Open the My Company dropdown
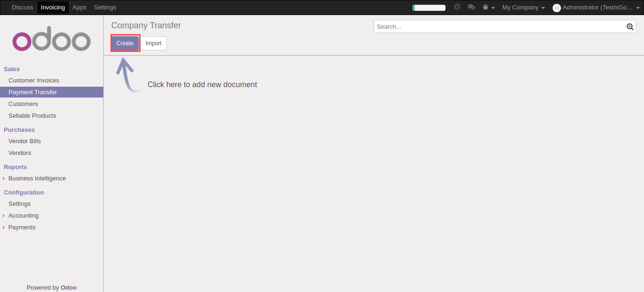Image resolution: width=644 pixels, height=292 pixels. pos(523,8)
